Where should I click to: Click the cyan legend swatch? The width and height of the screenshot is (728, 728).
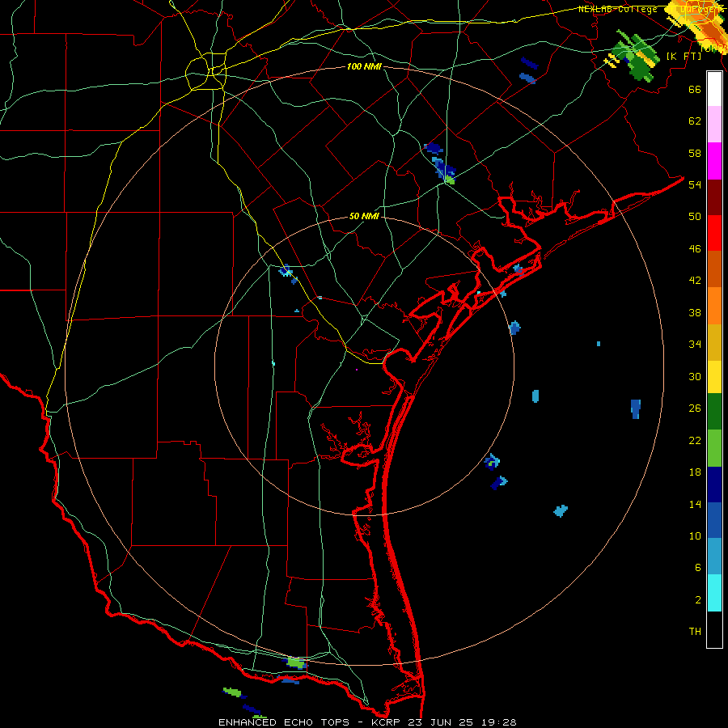(x=714, y=593)
